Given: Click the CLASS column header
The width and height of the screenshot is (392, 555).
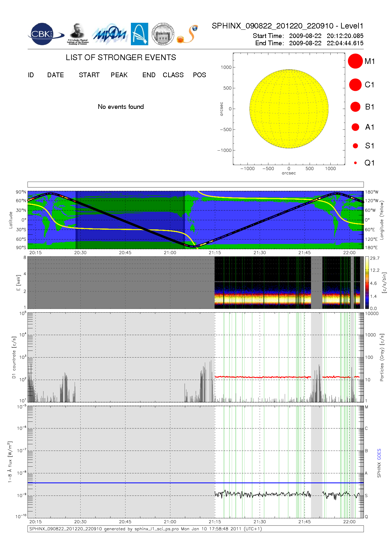Looking at the screenshot, I should tap(173, 75).
